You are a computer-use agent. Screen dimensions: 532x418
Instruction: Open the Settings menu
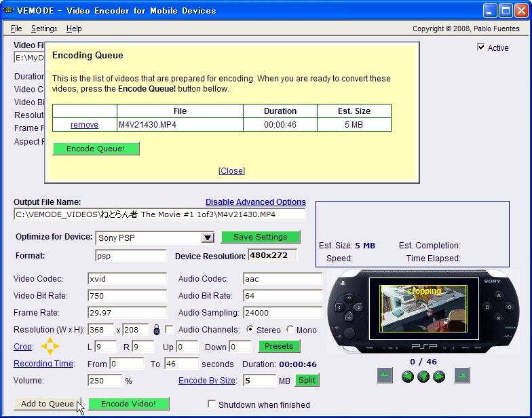click(x=44, y=28)
